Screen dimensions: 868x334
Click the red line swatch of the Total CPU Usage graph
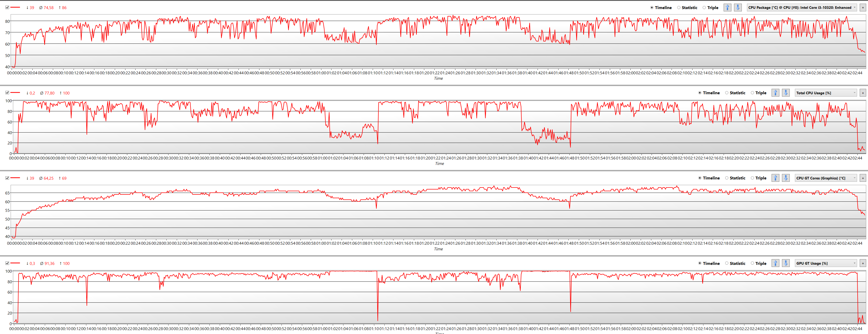pos(15,93)
